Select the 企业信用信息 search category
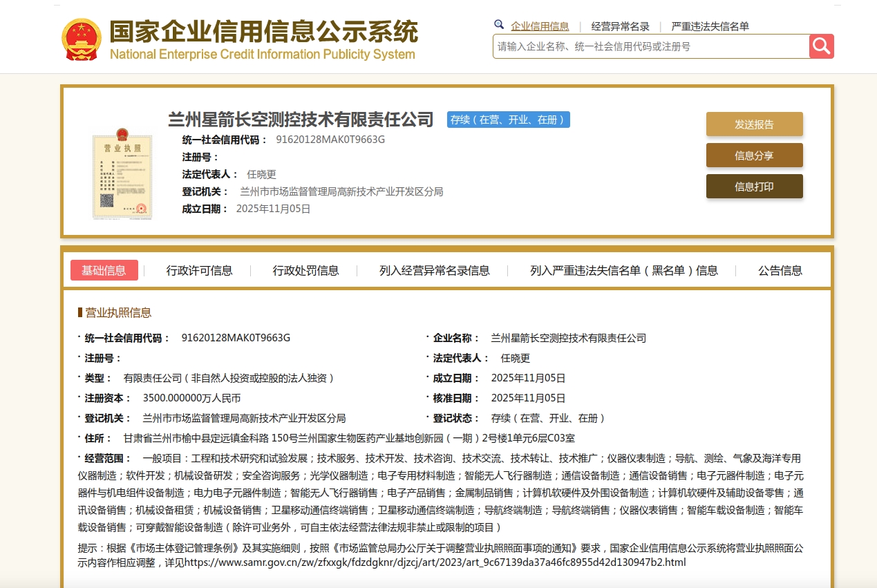This screenshot has height=588, width=877. click(540, 26)
